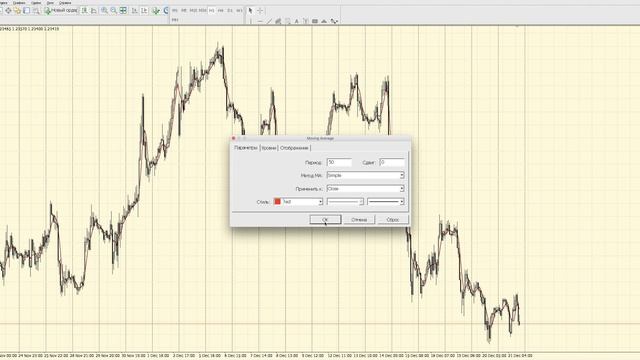
Task: Click the Период input field
Action: (339, 162)
